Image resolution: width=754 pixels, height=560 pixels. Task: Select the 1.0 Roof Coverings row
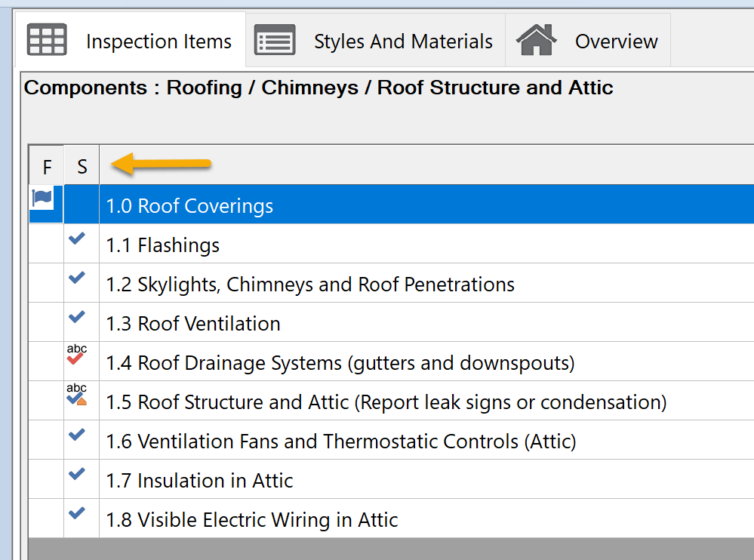coord(189,206)
